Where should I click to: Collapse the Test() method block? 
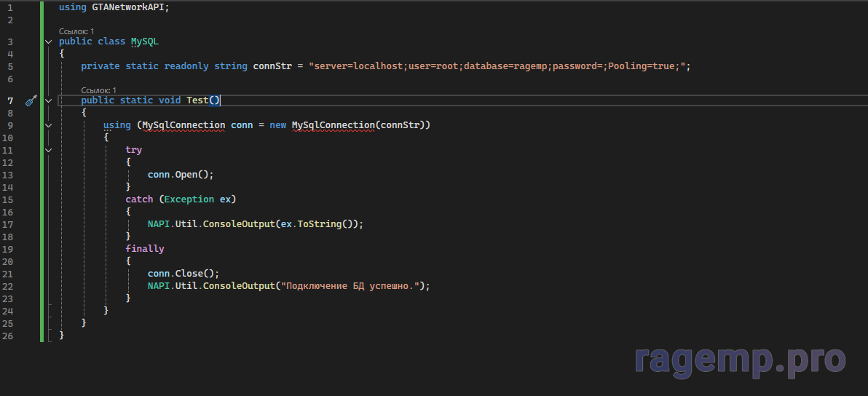tap(49, 100)
